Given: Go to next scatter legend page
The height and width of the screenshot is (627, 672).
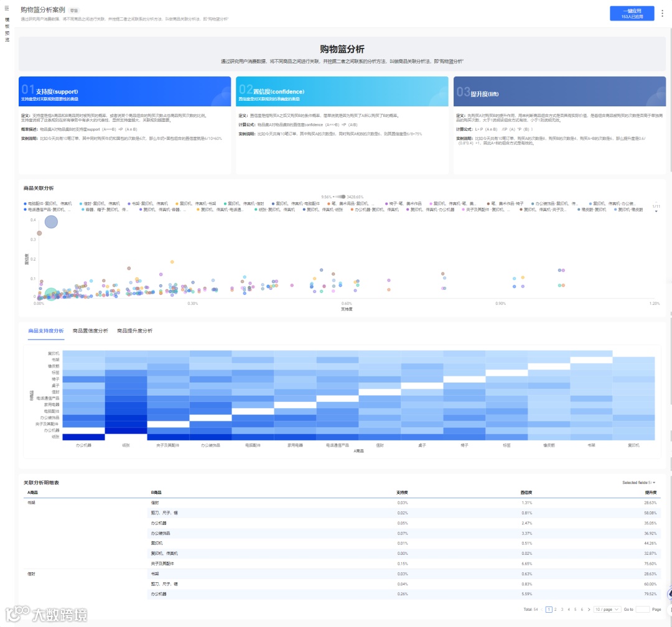Looking at the screenshot, I should [656, 211].
